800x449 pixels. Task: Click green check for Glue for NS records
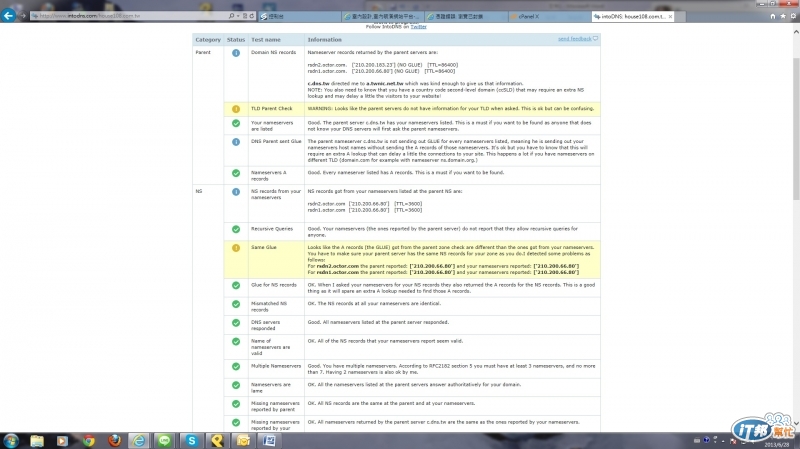[236, 285]
